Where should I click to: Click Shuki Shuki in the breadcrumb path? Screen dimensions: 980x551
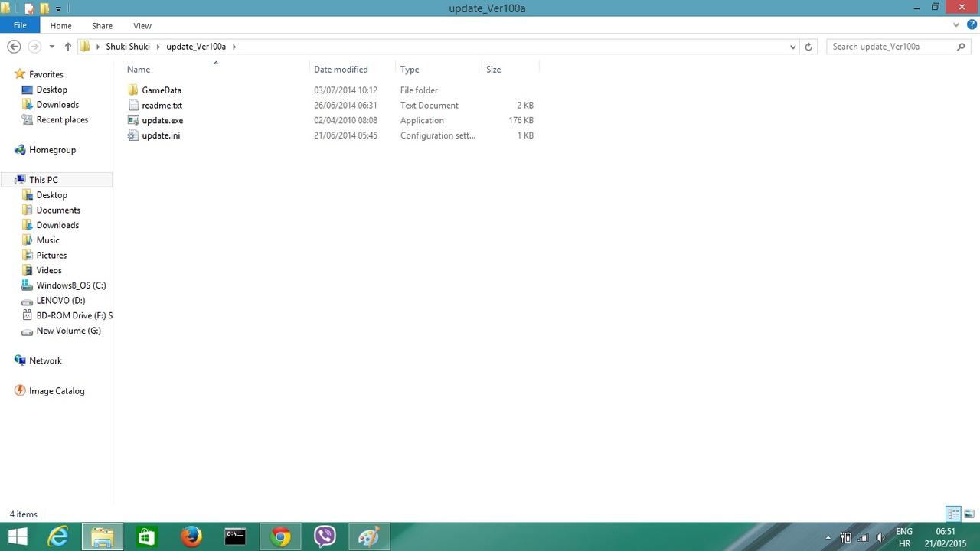128,47
